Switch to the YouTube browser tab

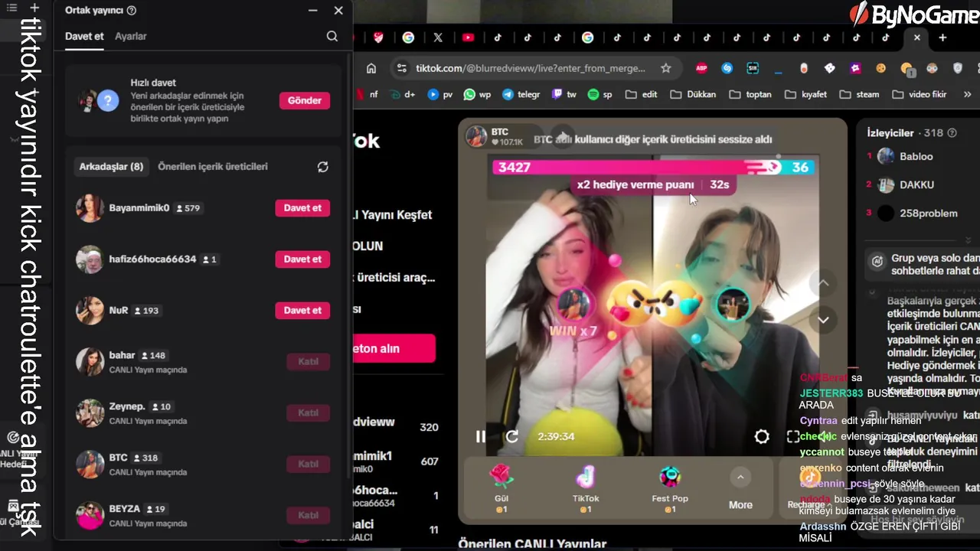(x=468, y=37)
